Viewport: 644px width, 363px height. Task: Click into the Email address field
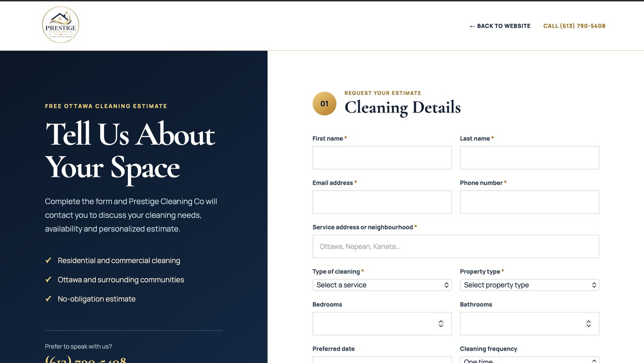(x=382, y=202)
